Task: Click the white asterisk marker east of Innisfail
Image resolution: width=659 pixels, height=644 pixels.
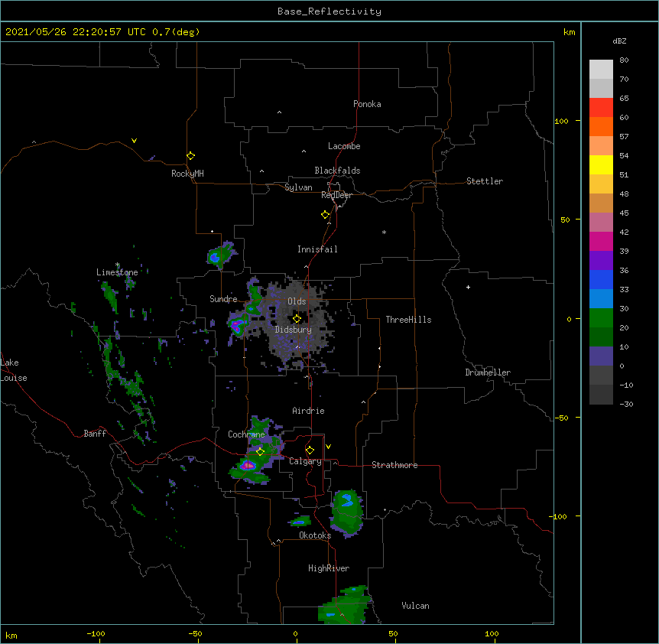Action: pyautogui.click(x=384, y=232)
